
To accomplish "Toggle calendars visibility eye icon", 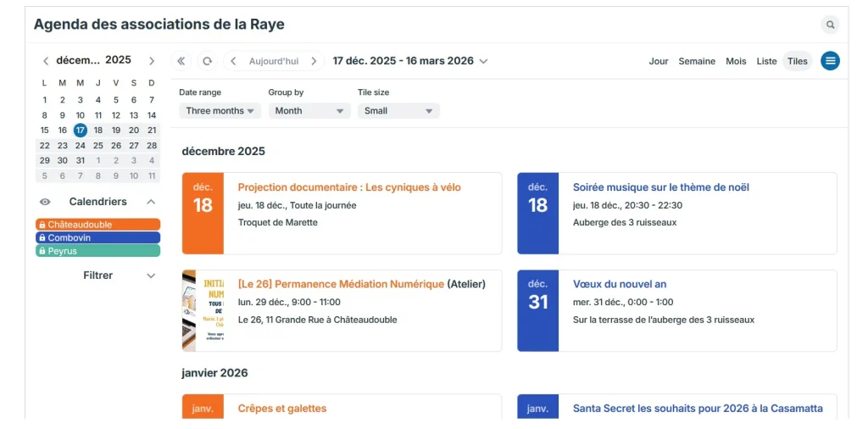I will 46,202.
